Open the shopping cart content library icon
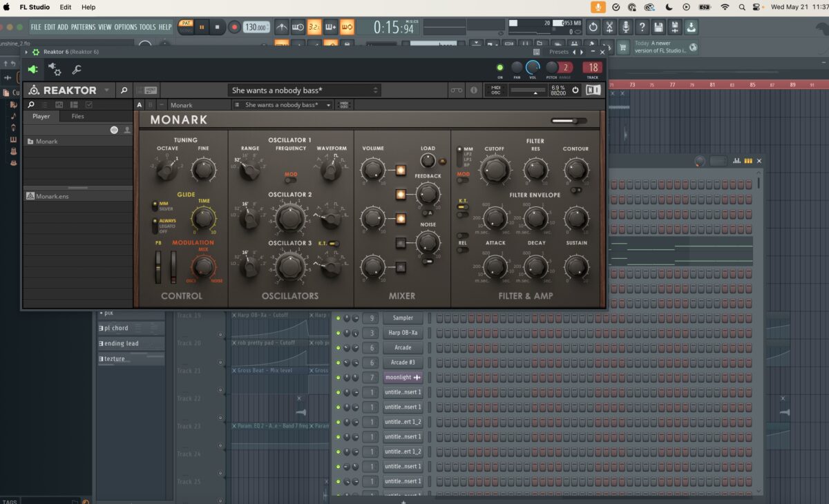The image size is (829, 504). click(622, 48)
